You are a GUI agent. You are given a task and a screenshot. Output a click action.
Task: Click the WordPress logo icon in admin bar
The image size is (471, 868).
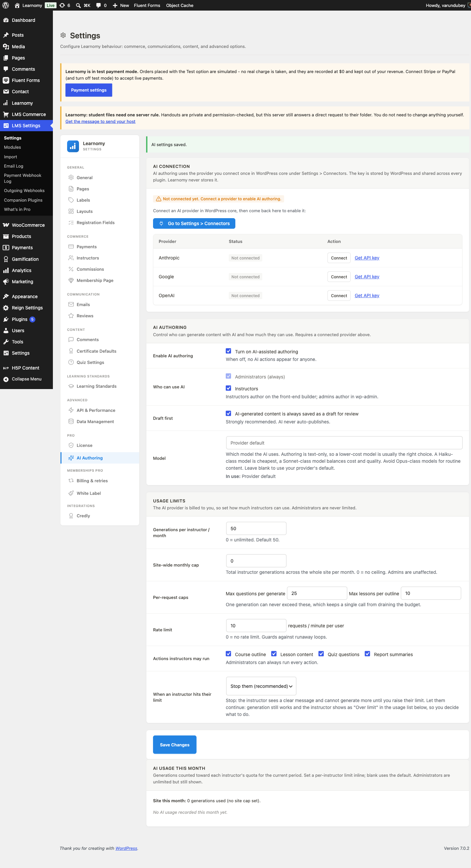(6, 5)
